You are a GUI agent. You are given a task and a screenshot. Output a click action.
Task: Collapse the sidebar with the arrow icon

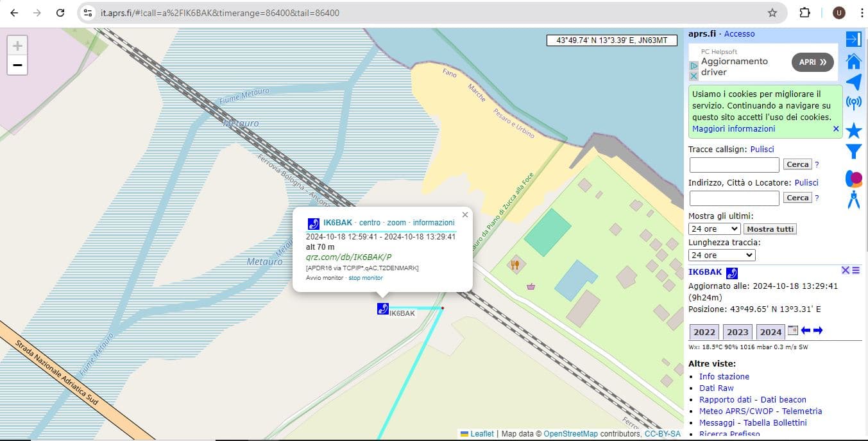(x=853, y=39)
